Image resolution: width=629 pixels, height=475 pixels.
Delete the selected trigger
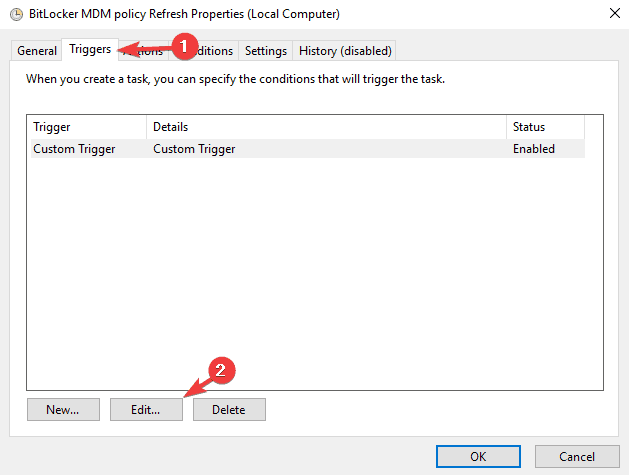[229, 409]
